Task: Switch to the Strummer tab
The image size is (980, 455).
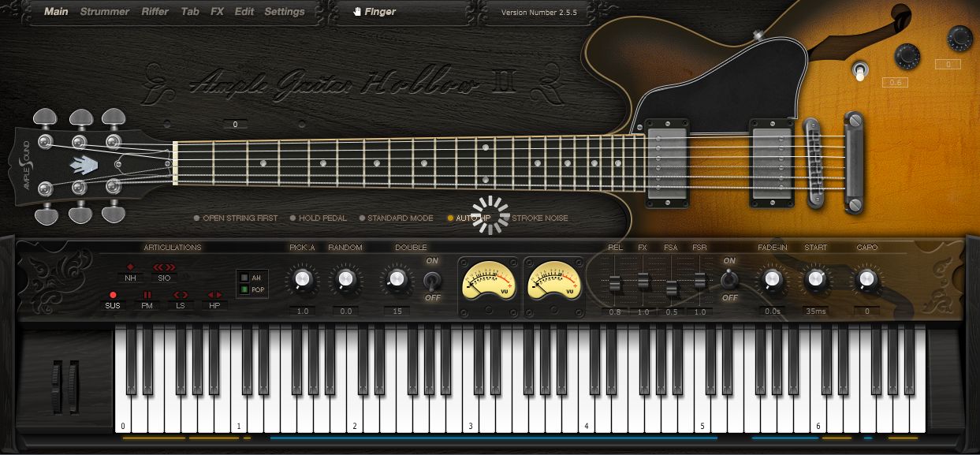Action: 105,12
